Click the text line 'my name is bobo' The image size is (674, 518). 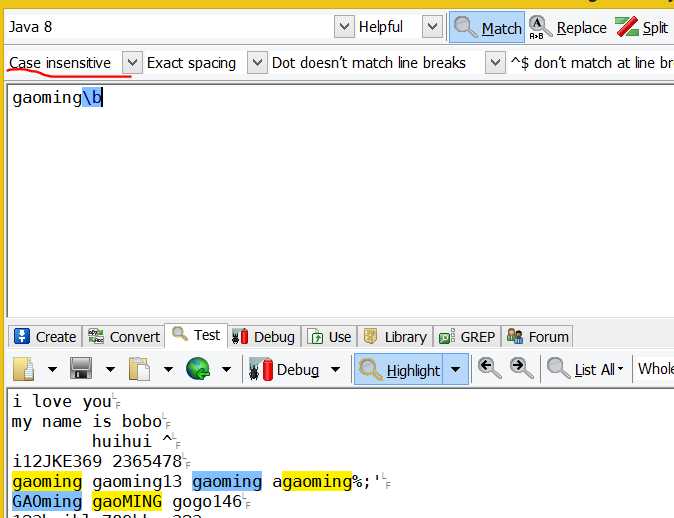87,421
